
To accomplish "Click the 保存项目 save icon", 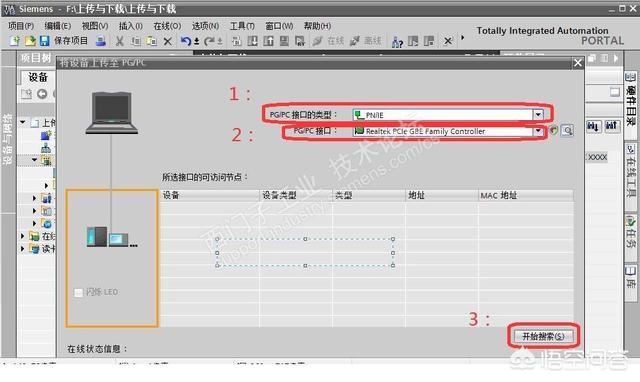I will (44, 41).
